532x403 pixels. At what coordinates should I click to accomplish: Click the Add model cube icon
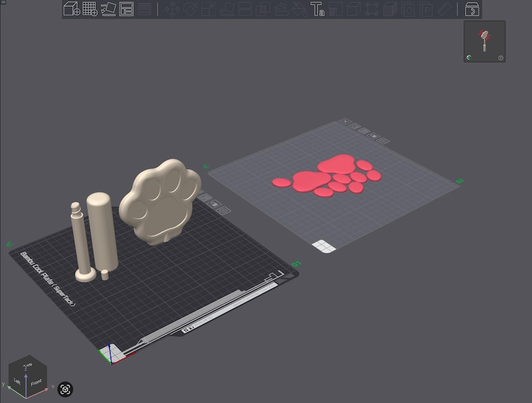pyautogui.click(x=72, y=9)
